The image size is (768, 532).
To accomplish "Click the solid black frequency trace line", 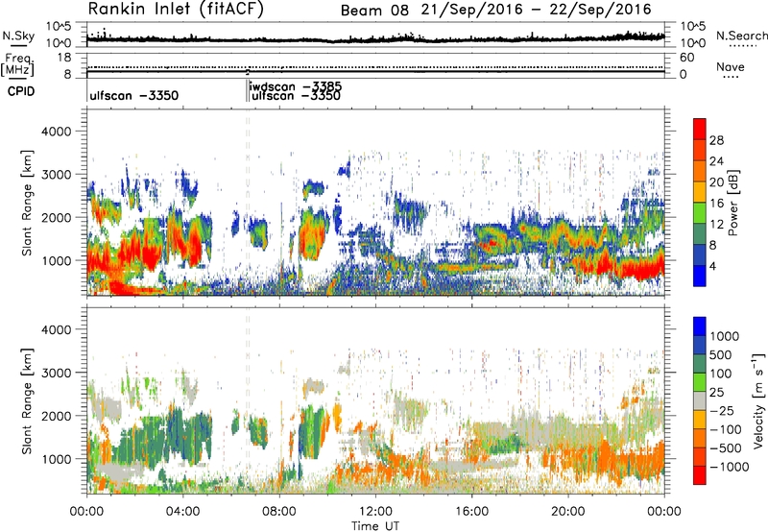I will click(x=375, y=72).
